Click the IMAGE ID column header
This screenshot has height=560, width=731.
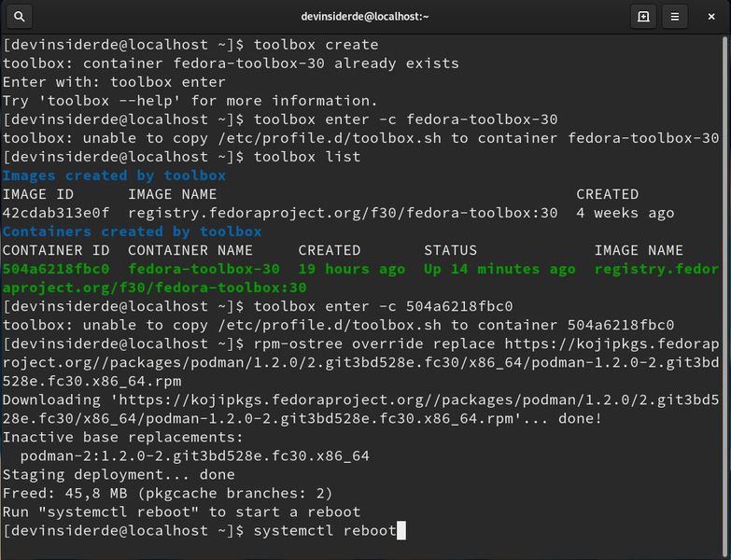[37, 194]
